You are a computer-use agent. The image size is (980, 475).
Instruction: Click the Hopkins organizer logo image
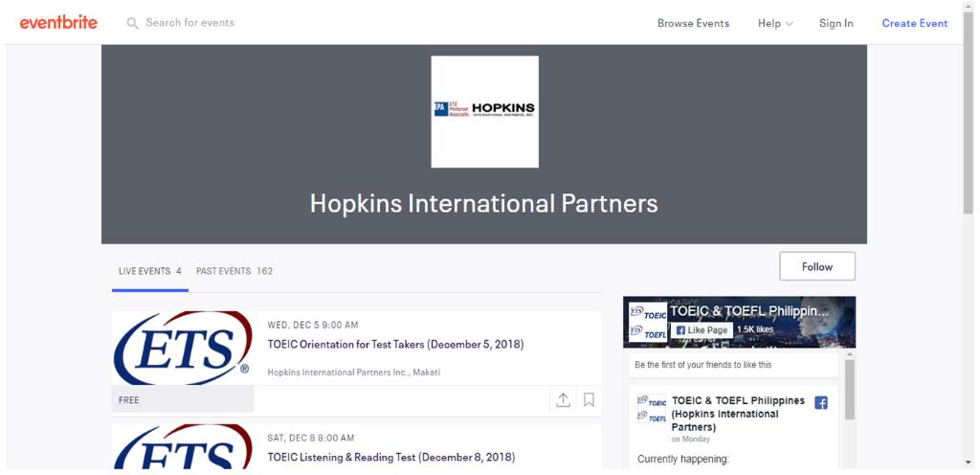click(484, 111)
